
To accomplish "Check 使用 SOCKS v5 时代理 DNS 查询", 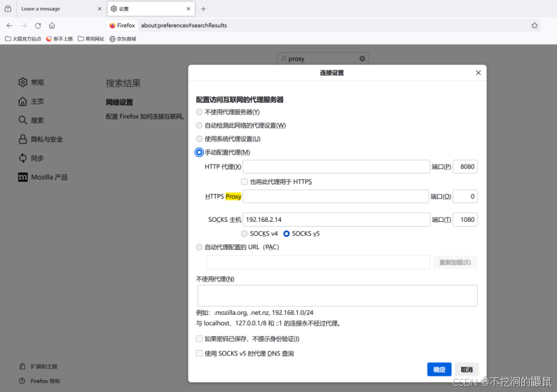I will [x=200, y=353].
